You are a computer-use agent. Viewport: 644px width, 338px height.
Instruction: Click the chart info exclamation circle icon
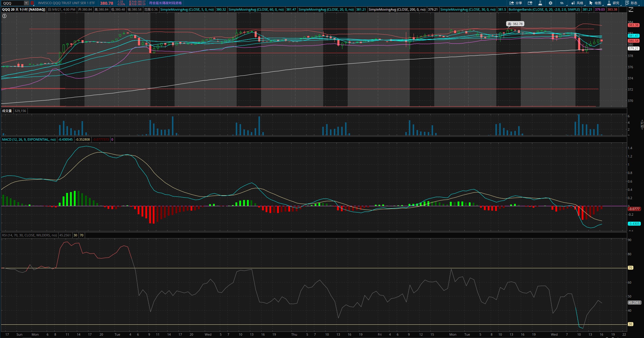click(x=4, y=16)
